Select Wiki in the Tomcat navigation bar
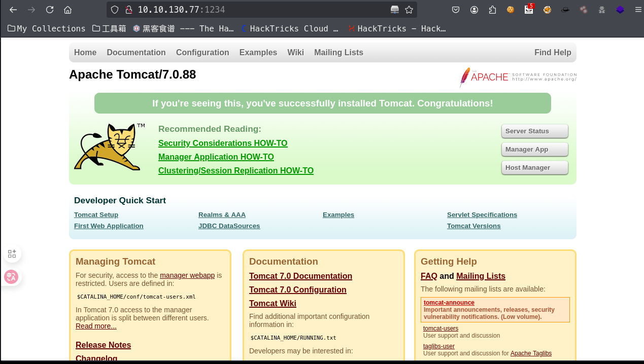Image resolution: width=644 pixels, height=364 pixels. point(295,52)
